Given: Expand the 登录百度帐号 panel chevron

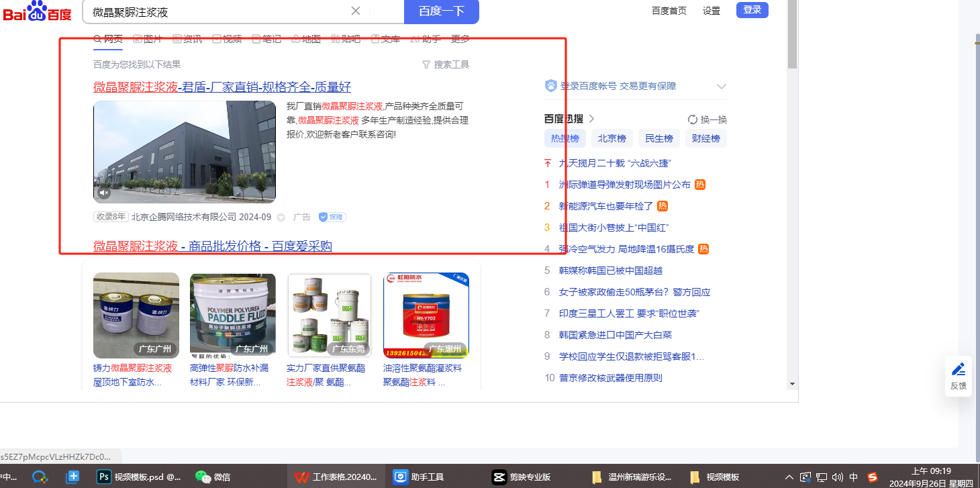Looking at the screenshot, I should [x=722, y=86].
